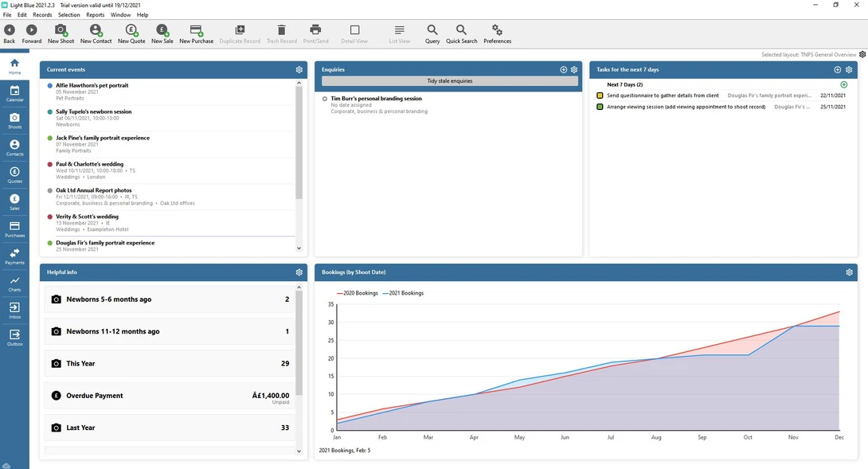Open Preferences from toolbar

click(x=497, y=33)
